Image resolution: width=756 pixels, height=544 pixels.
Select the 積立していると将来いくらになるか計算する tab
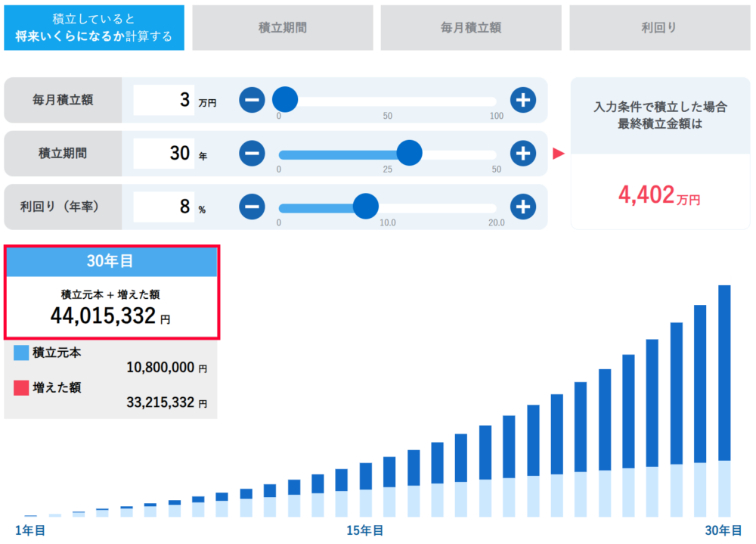[94, 27]
